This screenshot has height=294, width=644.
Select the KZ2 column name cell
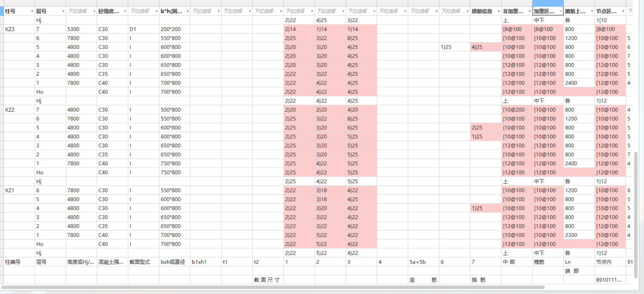point(19,110)
